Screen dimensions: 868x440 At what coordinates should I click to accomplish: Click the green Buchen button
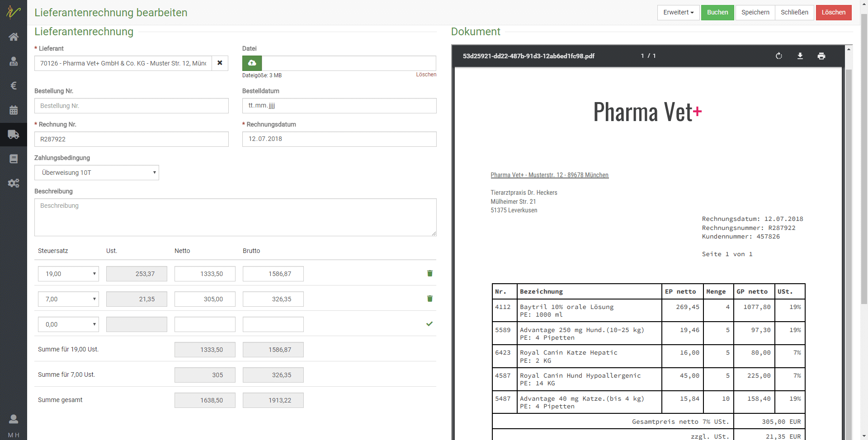(717, 13)
